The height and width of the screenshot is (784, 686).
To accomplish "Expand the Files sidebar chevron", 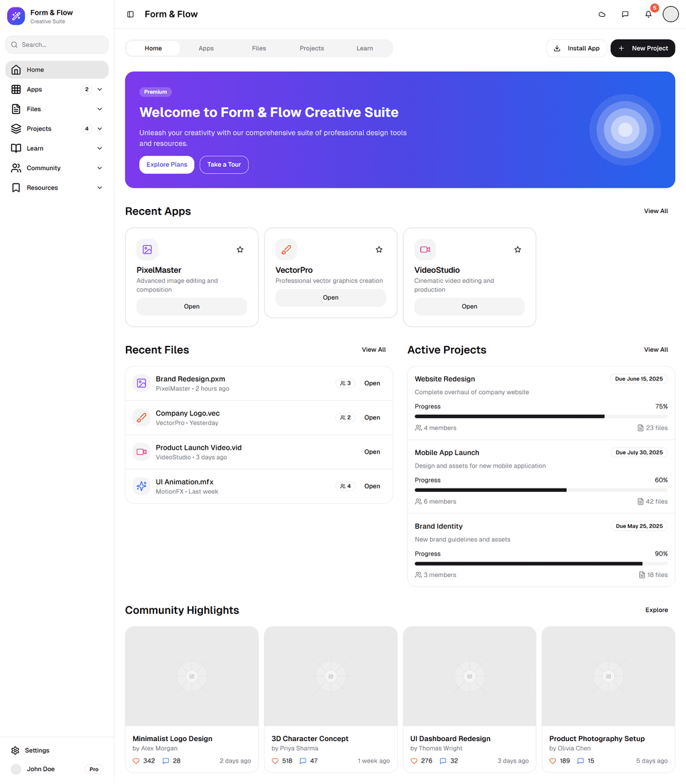I will tap(100, 109).
